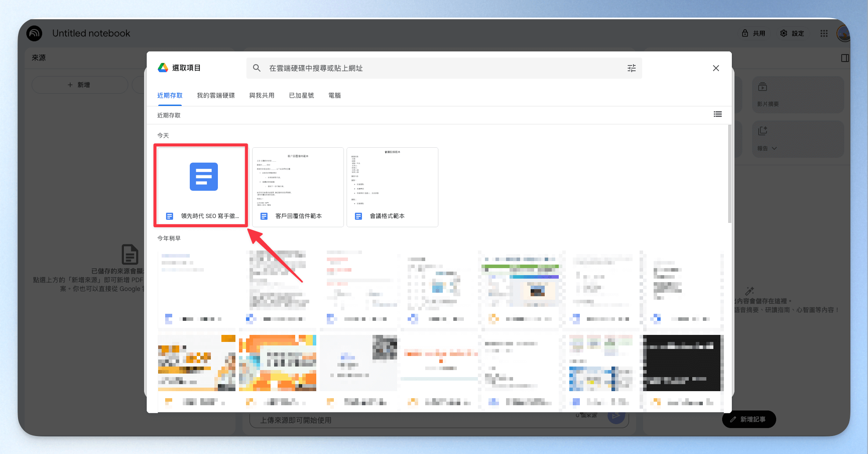Open the 電腦 tab
Image resolution: width=868 pixels, height=454 pixels.
point(334,95)
